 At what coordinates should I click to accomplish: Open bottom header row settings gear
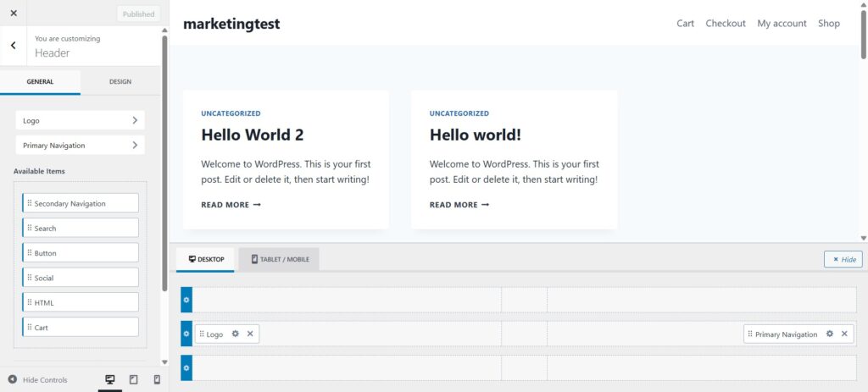(186, 367)
